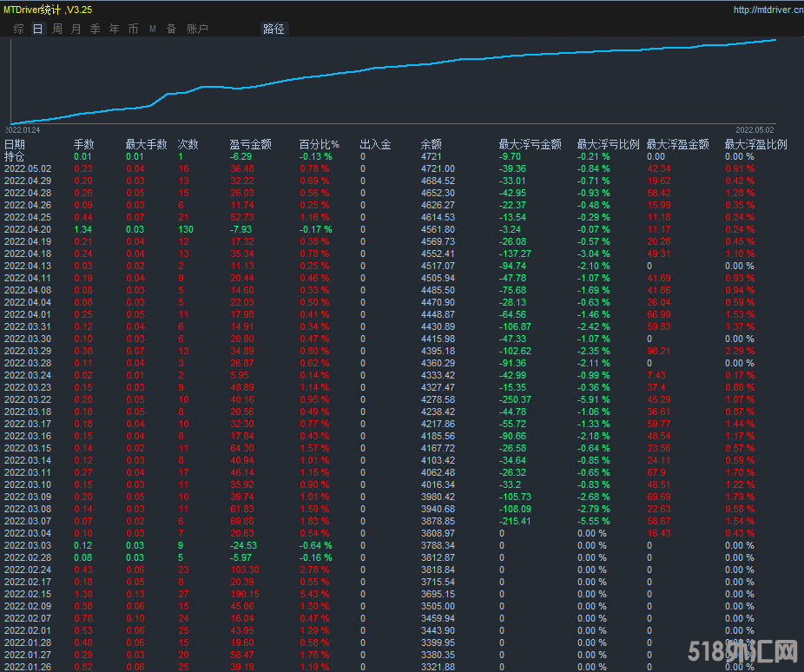The width and height of the screenshot is (804, 672).
Task: Open the 币 currency tab
Action: 133,29
